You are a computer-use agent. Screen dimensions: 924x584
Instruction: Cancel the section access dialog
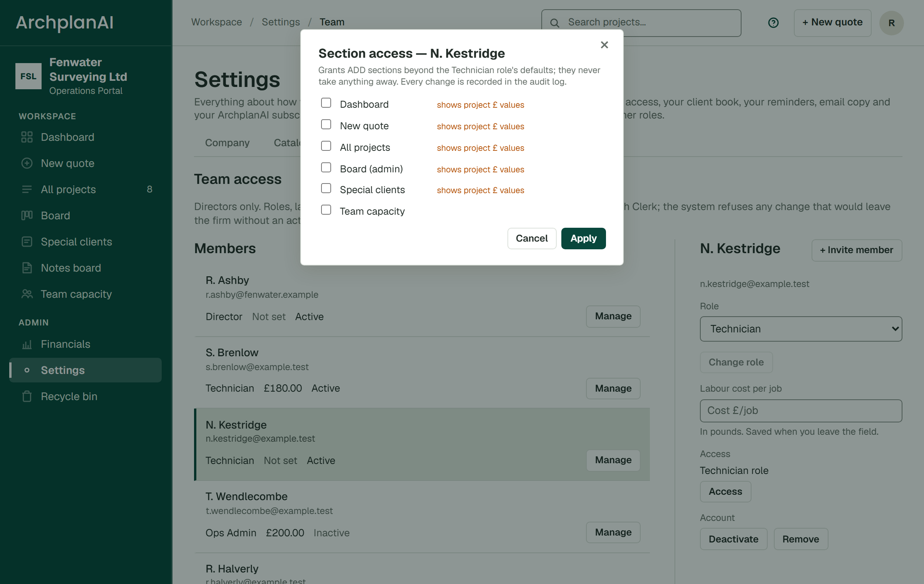[532, 239]
